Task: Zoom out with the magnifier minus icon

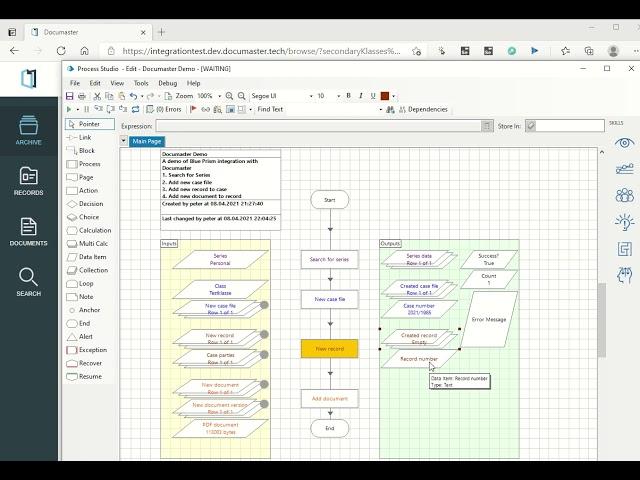Action: coord(242,96)
